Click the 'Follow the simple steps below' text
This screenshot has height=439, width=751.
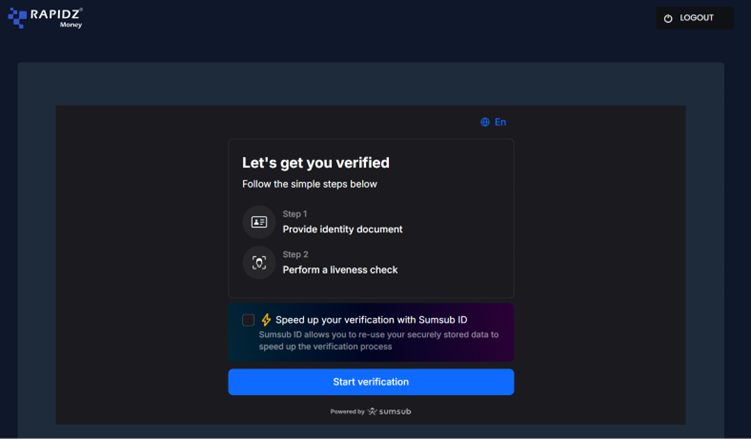309,184
